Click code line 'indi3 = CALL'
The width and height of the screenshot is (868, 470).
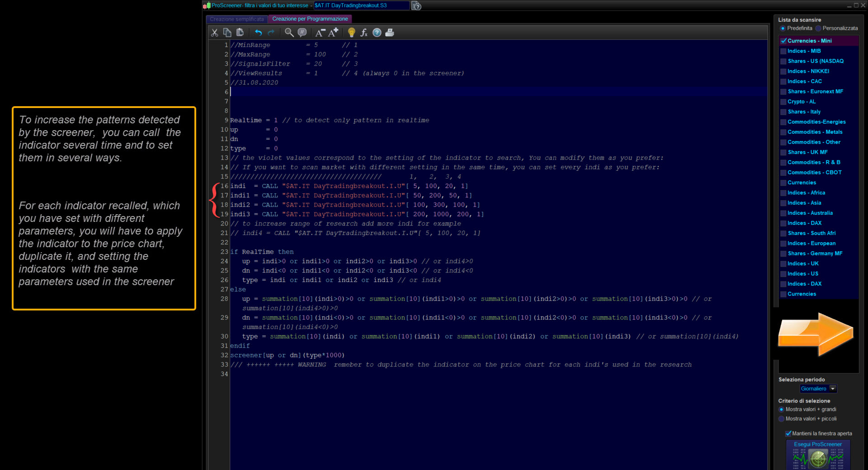(x=357, y=215)
